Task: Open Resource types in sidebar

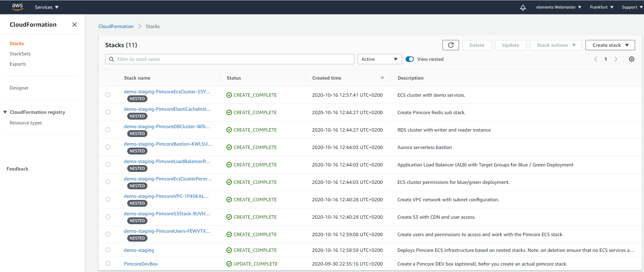Action: [26, 123]
